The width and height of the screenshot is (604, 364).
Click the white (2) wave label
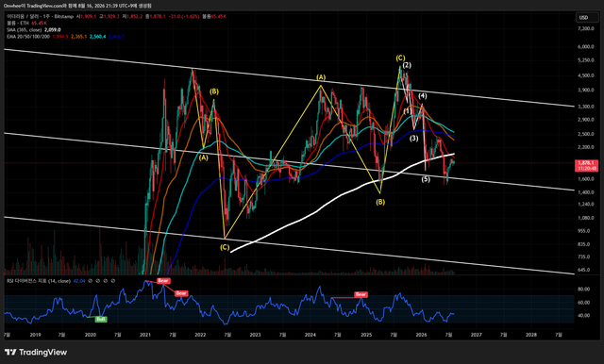407,65
